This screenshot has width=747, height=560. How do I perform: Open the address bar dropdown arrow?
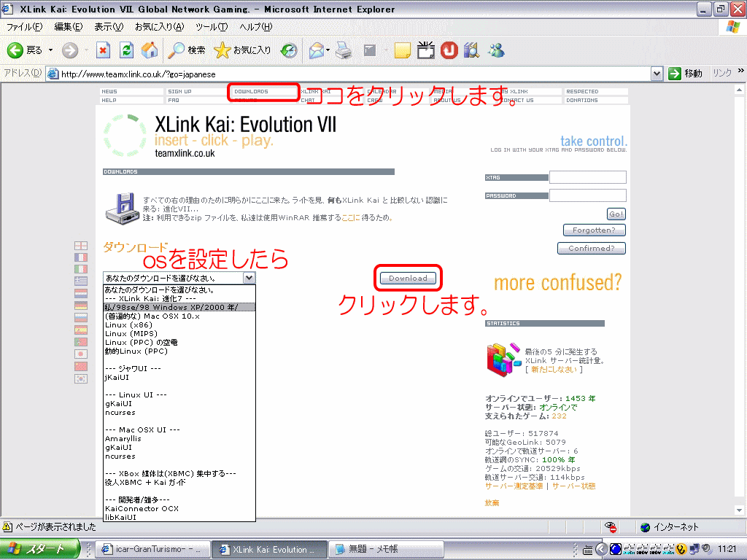pos(657,74)
